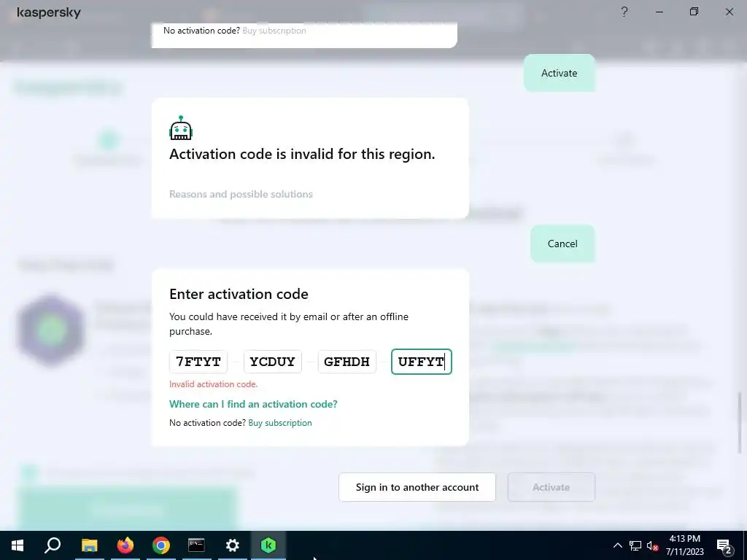Viewport: 747px width, 560px height.
Task: Open network status tray icon
Action: coord(635,545)
